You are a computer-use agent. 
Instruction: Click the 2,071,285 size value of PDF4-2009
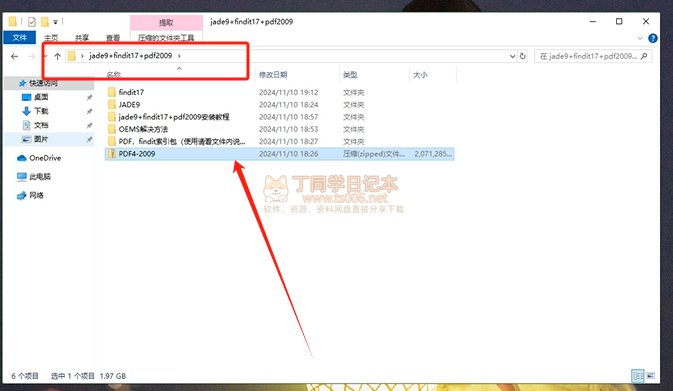pos(433,154)
